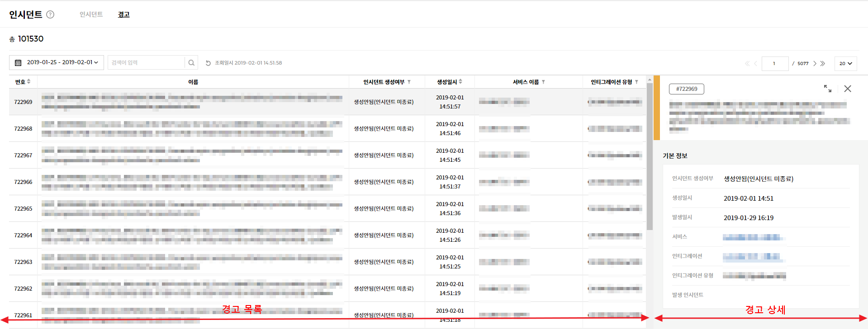Refresh the list using the reload icon
This screenshot has height=329, width=868.
click(x=208, y=63)
